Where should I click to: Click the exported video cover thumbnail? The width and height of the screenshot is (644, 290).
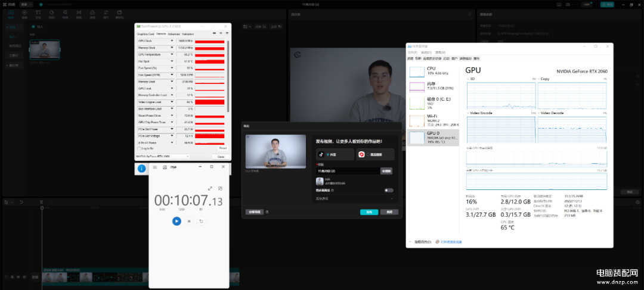pos(275,151)
